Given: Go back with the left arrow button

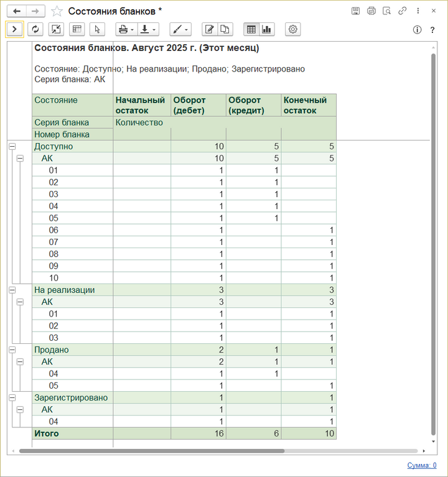Looking at the screenshot, I should coord(17,11).
